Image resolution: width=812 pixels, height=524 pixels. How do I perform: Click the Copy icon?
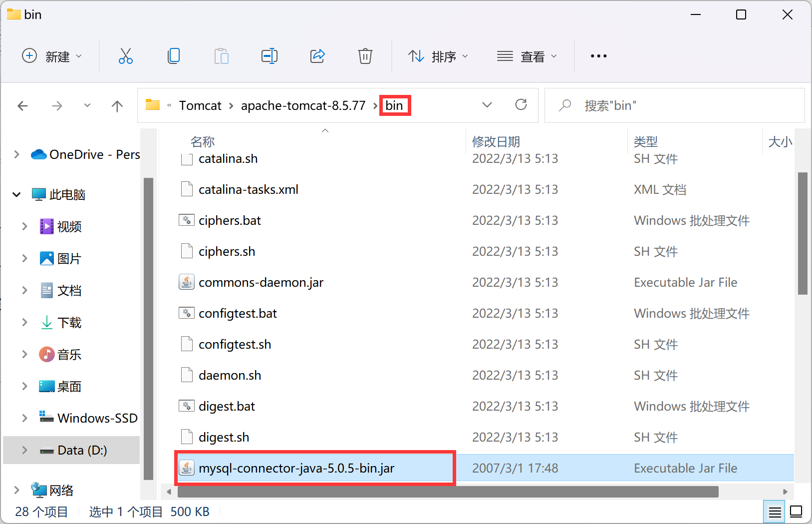tap(173, 56)
